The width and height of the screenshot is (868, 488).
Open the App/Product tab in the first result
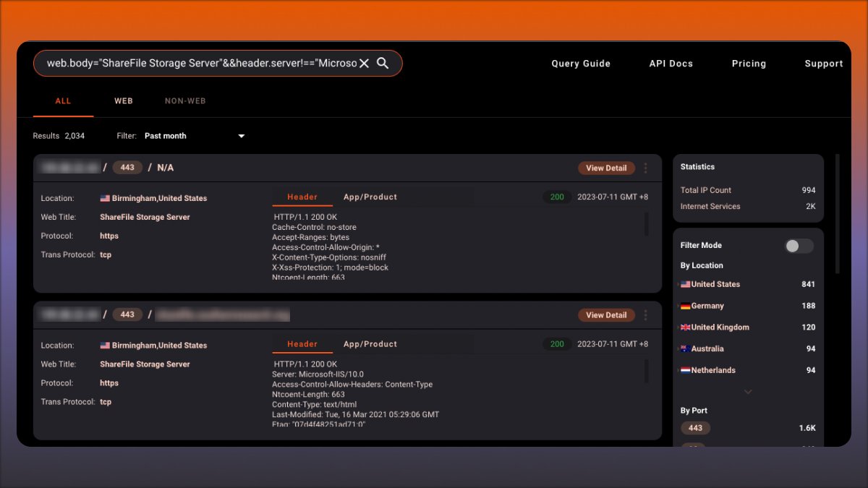370,197
